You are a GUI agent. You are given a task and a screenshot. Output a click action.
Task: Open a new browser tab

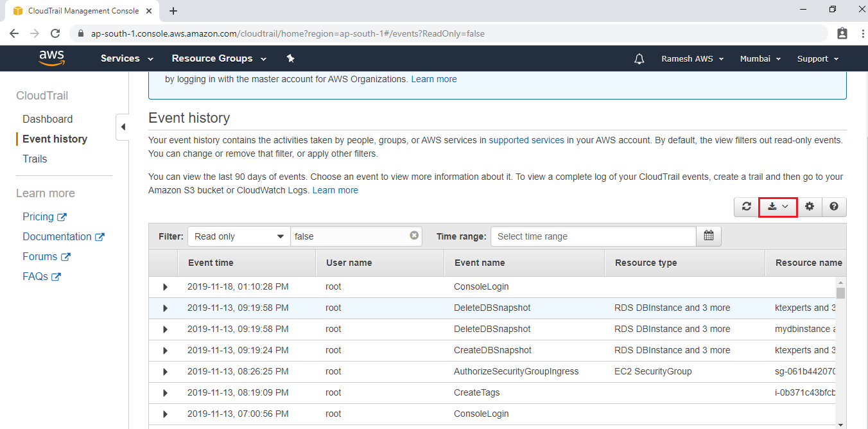click(x=173, y=11)
